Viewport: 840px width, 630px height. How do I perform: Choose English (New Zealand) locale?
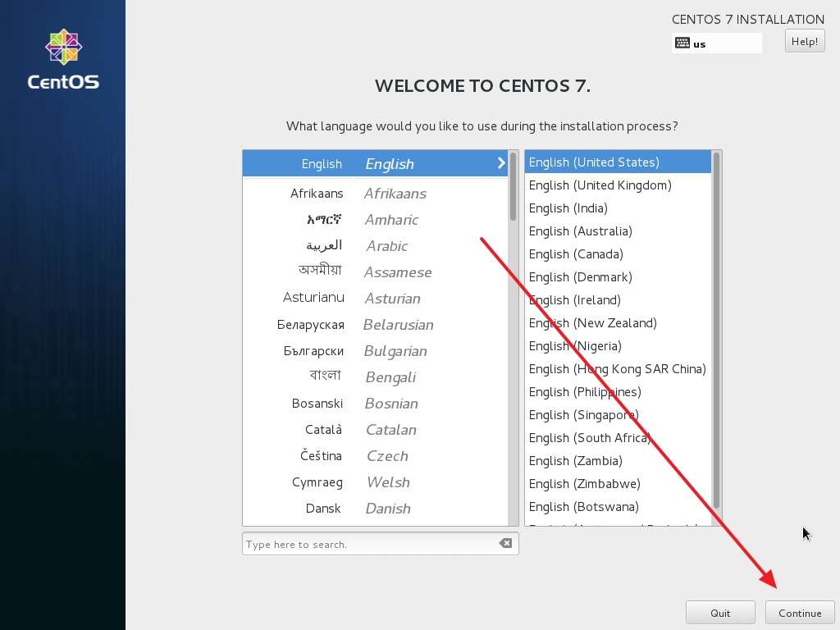(619, 323)
